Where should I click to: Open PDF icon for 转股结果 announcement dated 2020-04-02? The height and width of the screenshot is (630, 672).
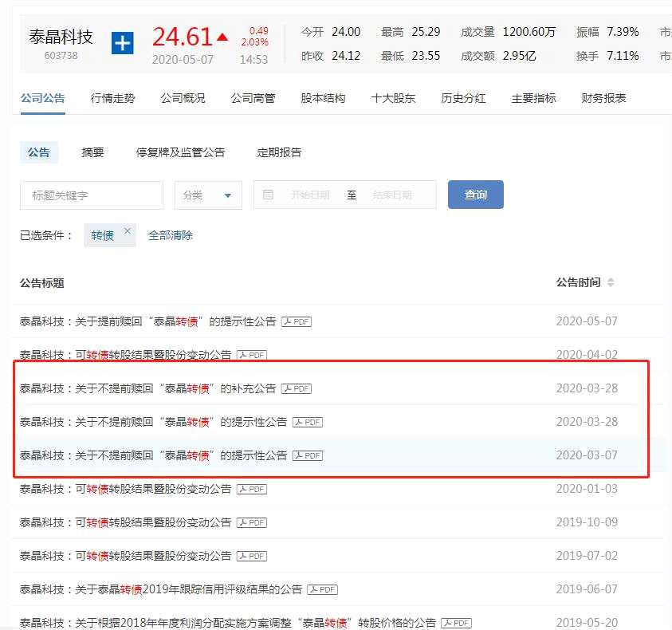(x=252, y=355)
